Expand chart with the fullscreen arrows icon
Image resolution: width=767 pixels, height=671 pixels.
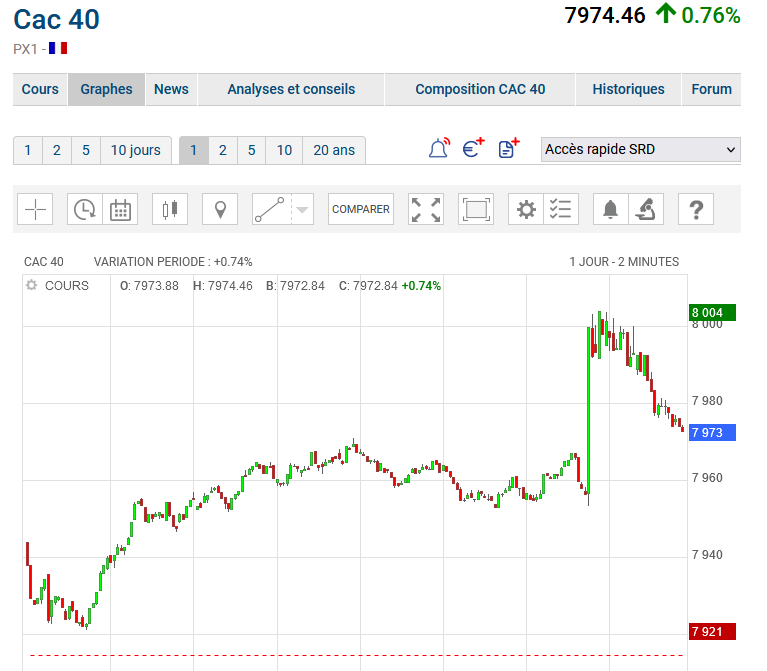pos(426,209)
